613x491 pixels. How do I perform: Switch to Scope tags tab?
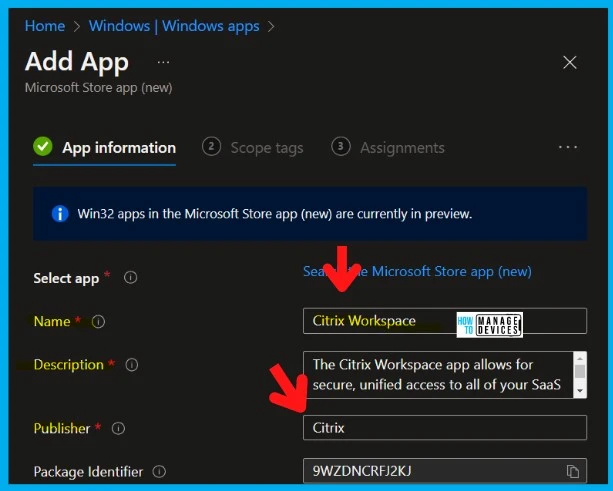tap(253, 148)
